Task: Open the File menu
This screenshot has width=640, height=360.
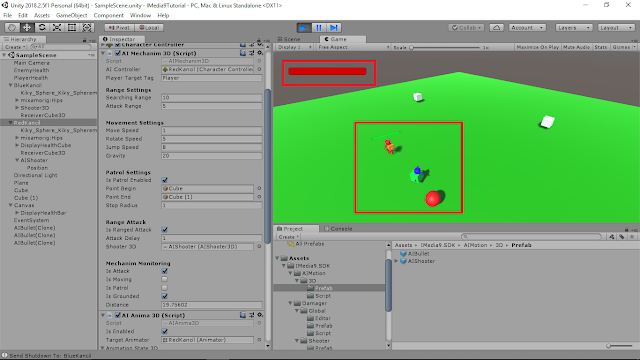Action: point(8,16)
